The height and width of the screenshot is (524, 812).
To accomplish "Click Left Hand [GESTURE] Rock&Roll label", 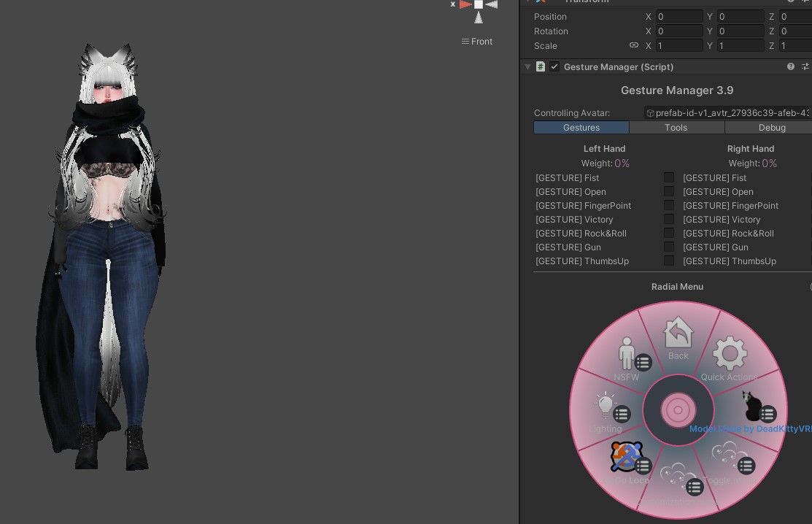I will pyautogui.click(x=581, y=234).
